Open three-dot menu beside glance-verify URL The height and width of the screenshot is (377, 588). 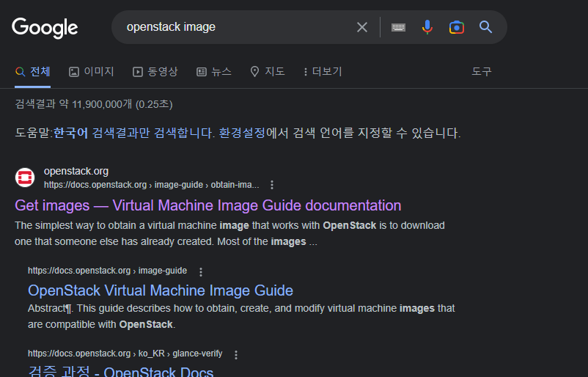point(236,354)
